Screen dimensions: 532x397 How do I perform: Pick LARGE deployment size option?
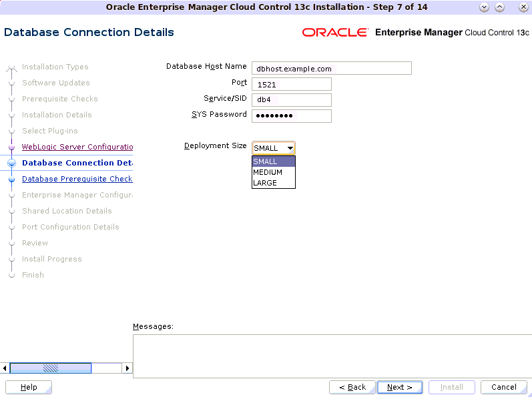click(274, 183)
